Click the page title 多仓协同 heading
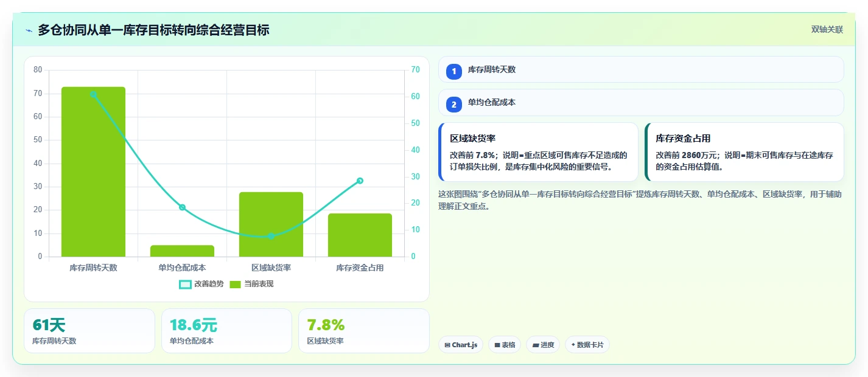 pyautogui.click(x=153, y=30)
